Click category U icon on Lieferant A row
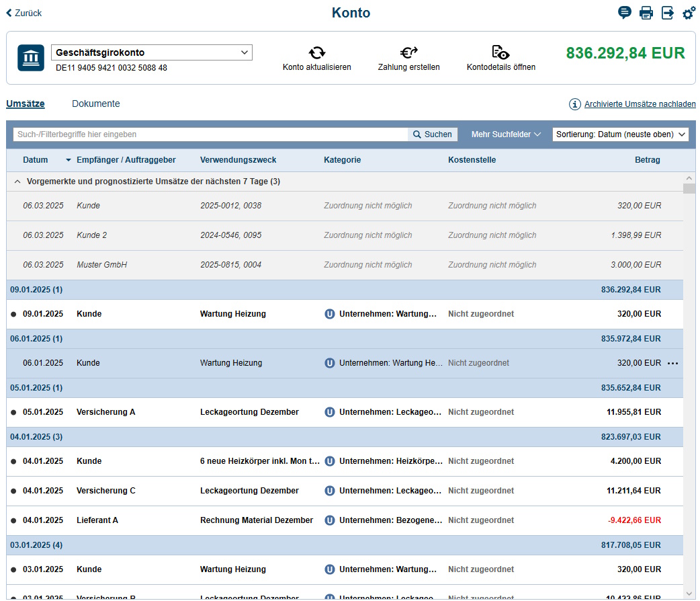Screen dimensions: 700x601 click(329, 520)
